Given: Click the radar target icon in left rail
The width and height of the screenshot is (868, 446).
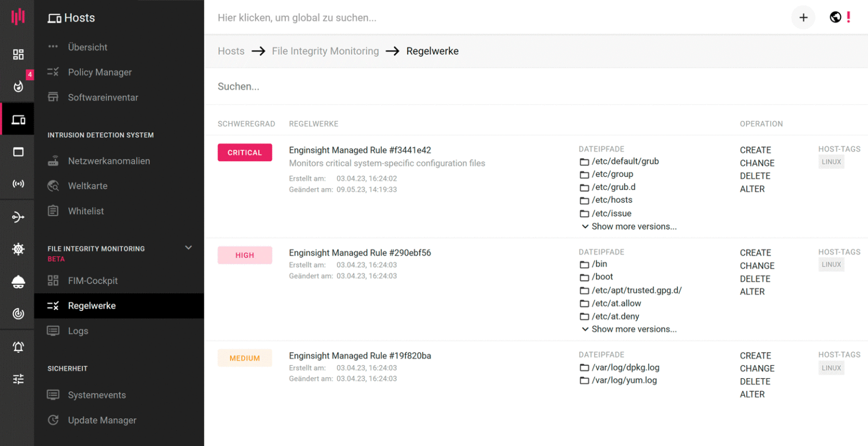Looking at the screenshot, I should pos(18,314).
